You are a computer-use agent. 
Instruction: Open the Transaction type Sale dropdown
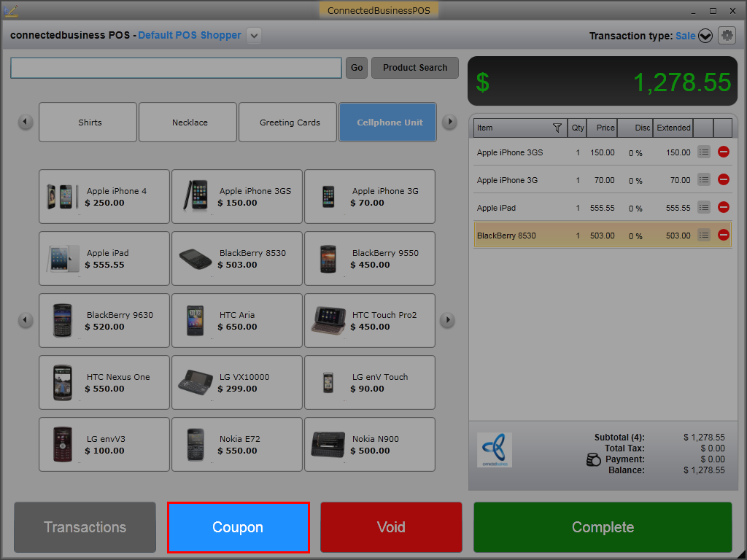click(705, 36)
